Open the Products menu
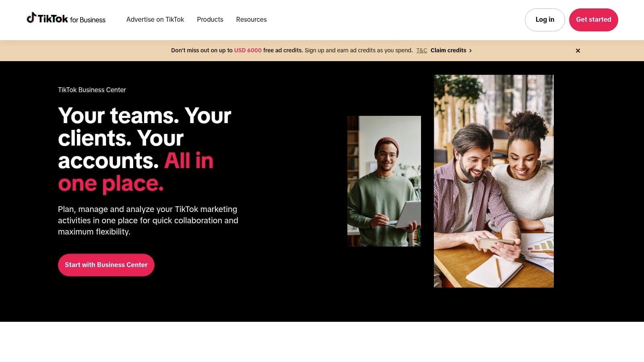Image resolution: width=644 pixels, height=362 pixels. 210,19
